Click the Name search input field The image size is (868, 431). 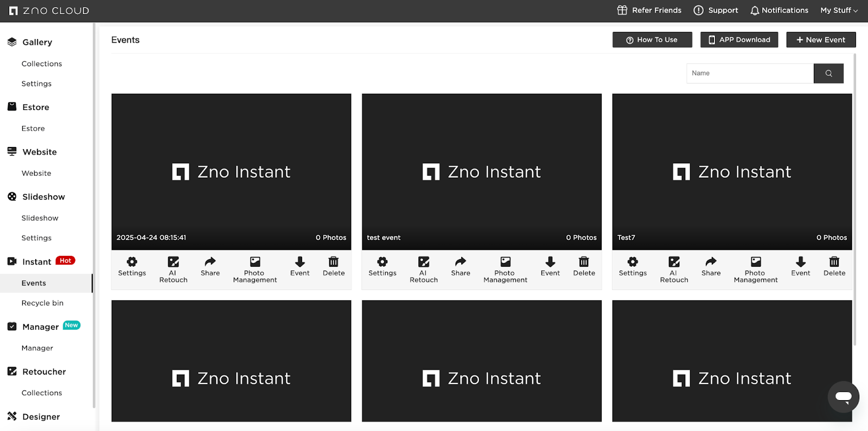750,73
